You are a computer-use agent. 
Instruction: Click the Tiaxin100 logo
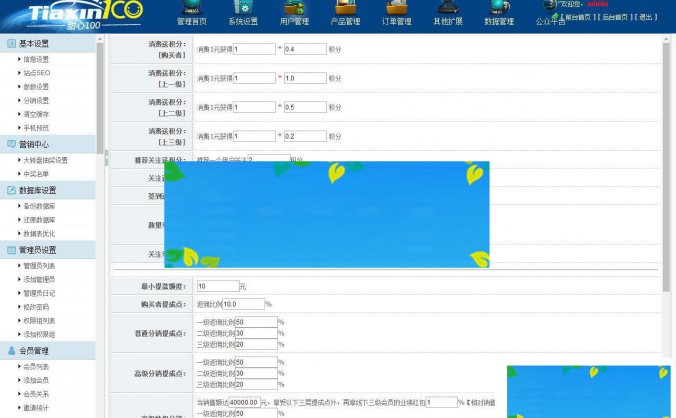85,14
